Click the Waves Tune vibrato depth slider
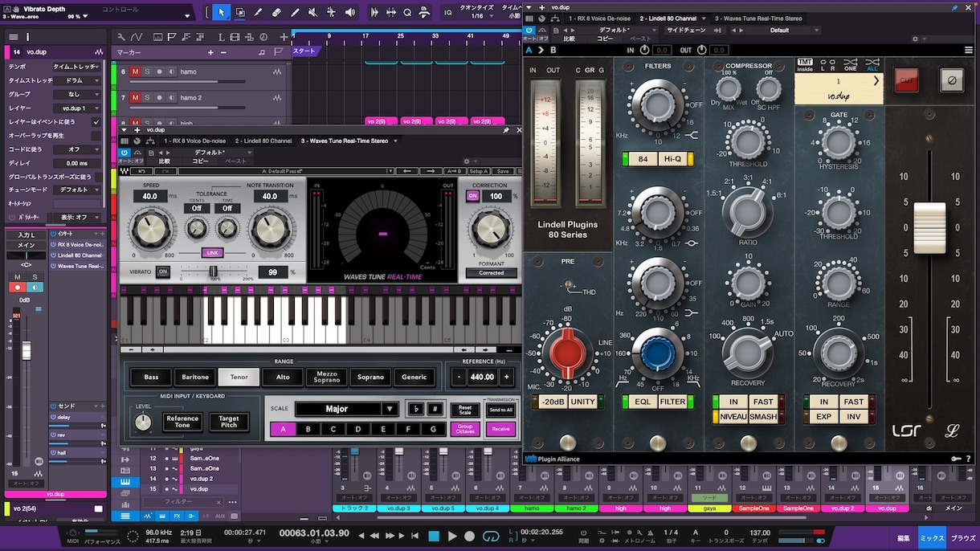 point(214,271)
